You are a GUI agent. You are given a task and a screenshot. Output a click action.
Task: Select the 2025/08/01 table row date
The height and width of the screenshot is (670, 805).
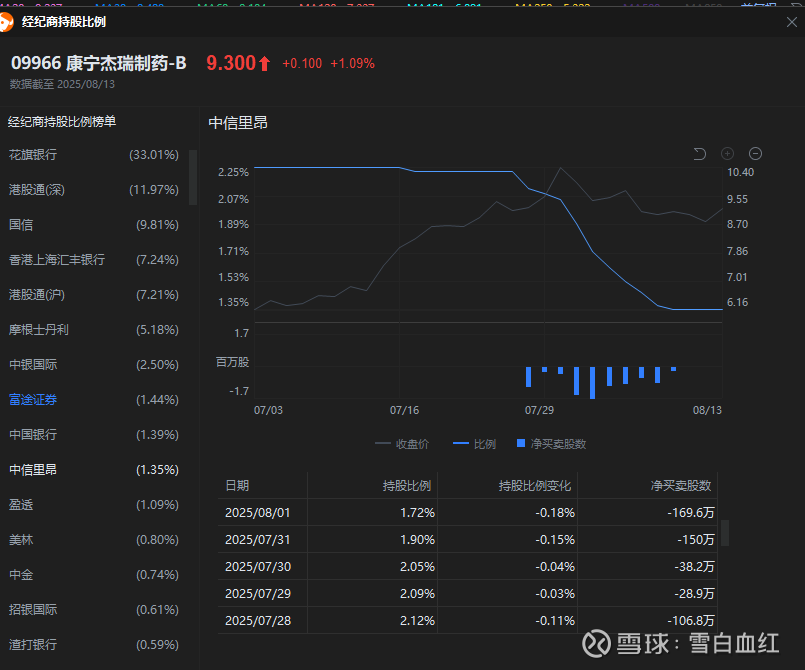coord(258,512)
